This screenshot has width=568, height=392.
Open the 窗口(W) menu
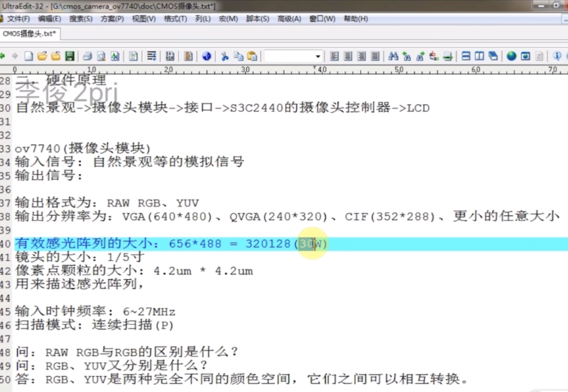[322, 19]
